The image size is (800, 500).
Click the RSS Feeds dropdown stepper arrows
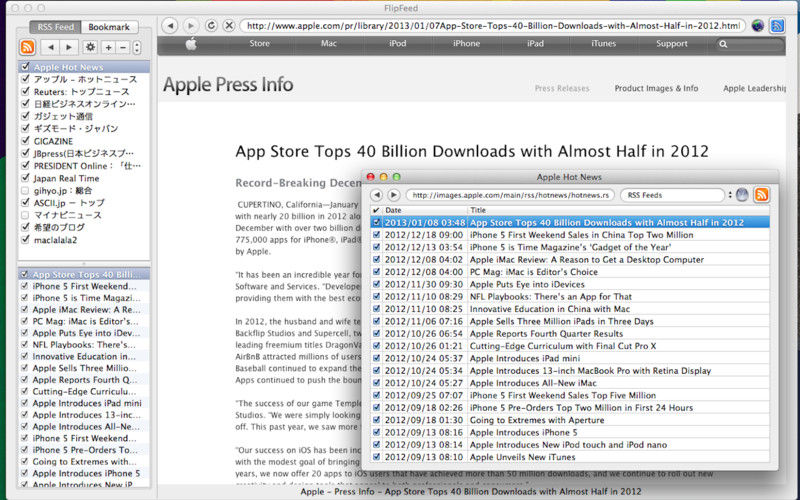coord(730,195)
